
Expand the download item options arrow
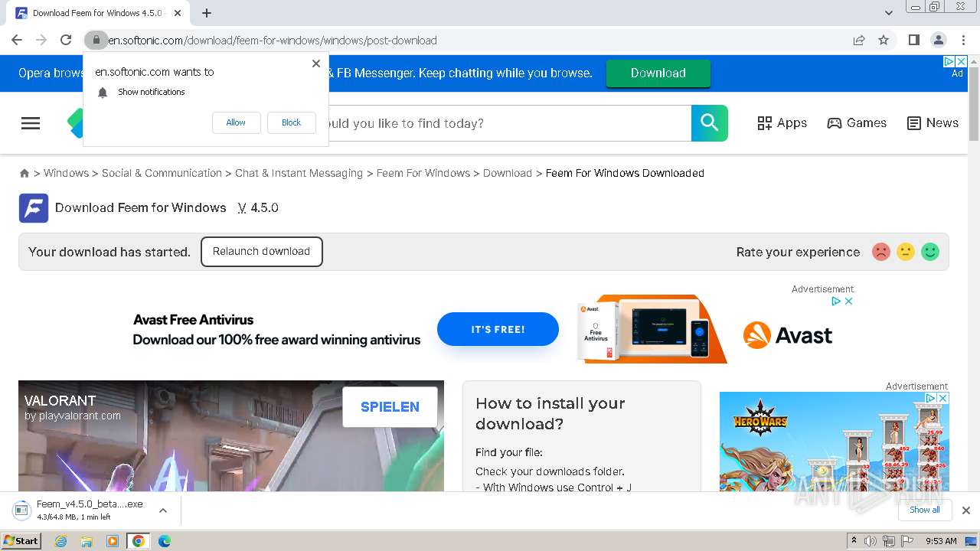[x=163, y=510]
